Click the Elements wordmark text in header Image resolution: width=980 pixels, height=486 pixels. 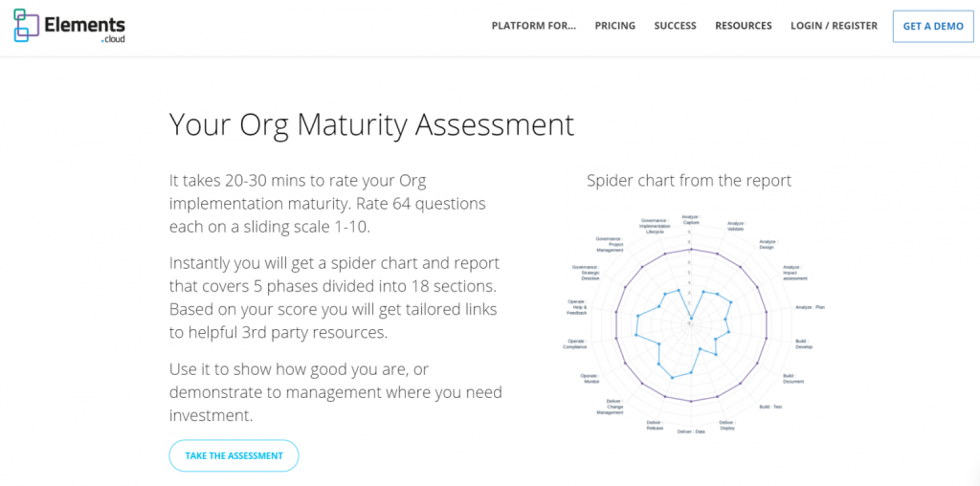[84, 25]
